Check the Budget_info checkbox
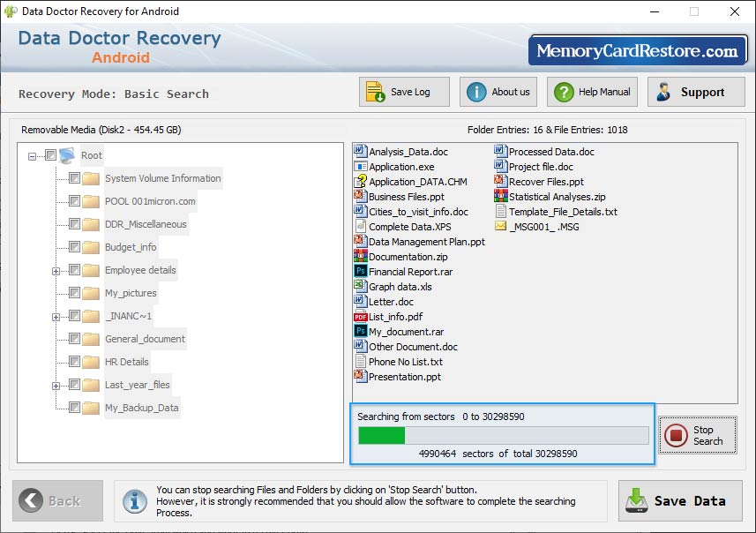 pyautogui.click(x=74, y=247)
